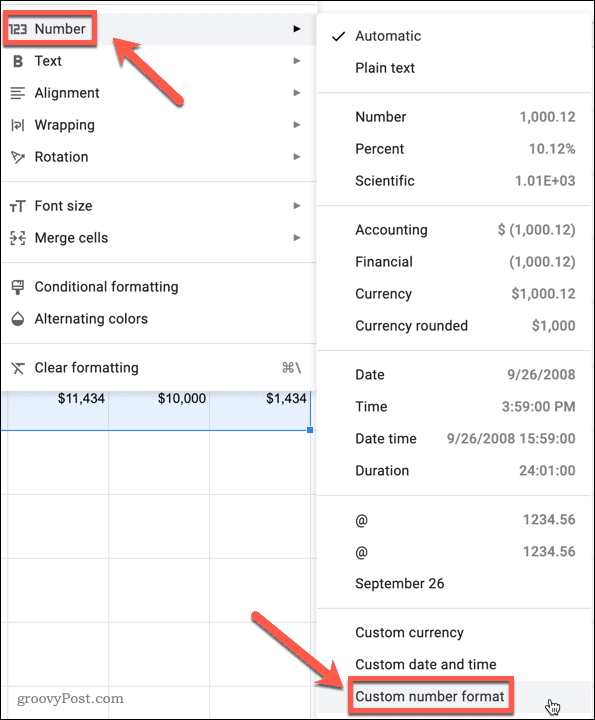
Task: Apply the Percent format
Action: pyautogui.click(x=454, y=149)
